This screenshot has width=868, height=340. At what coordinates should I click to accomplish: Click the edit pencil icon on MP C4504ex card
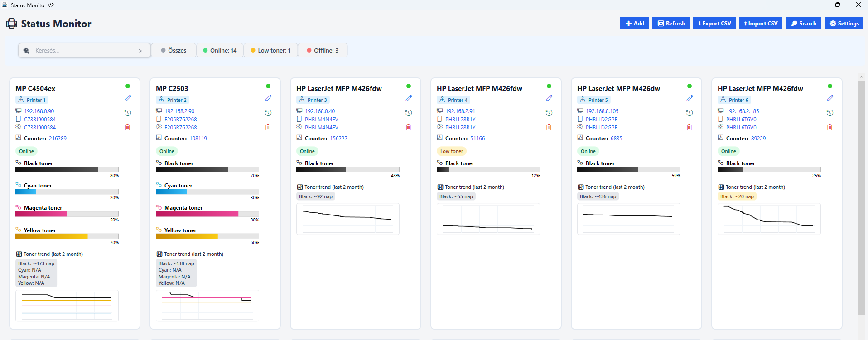128,98
